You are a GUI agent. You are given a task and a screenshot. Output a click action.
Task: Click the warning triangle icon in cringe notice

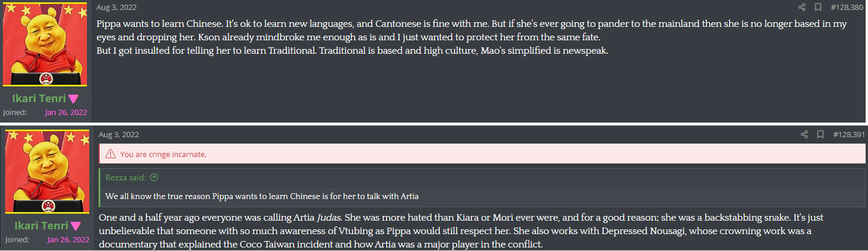(x=110, y=154)
